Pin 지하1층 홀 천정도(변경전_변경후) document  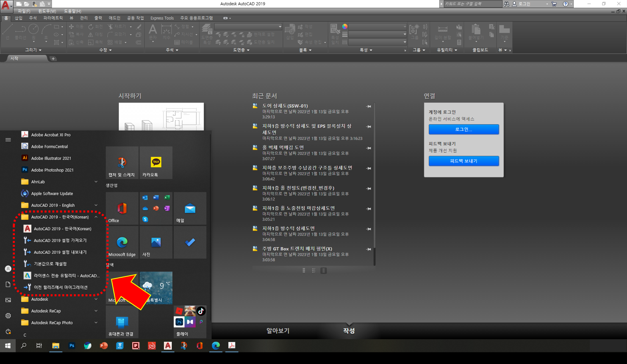pos(369,189)
